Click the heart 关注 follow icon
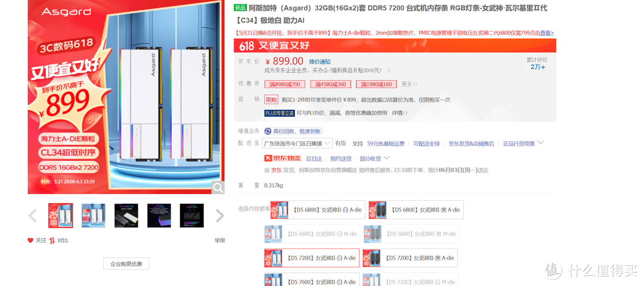This screenshot has width=644, height=286. pos(30,241)
